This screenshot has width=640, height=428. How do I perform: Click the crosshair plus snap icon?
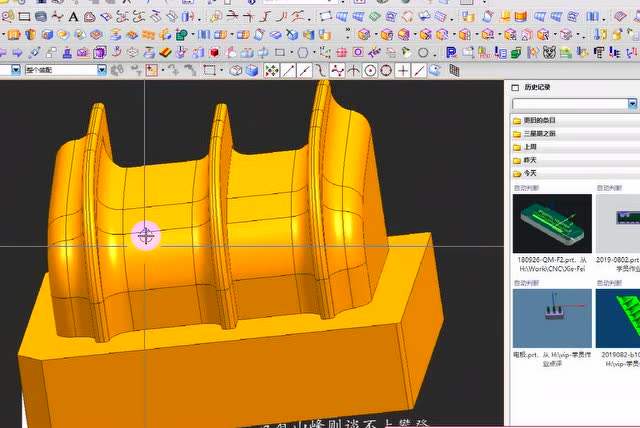[x=402, y=71]
